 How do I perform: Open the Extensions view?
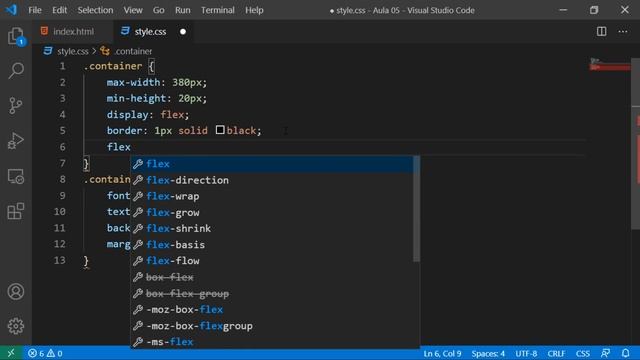[16, 211]
